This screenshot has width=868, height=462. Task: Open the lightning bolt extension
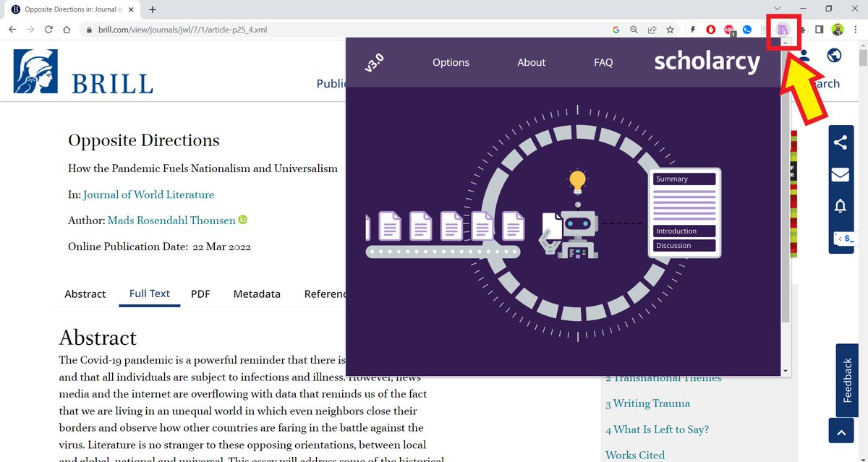tap(693, 30)
